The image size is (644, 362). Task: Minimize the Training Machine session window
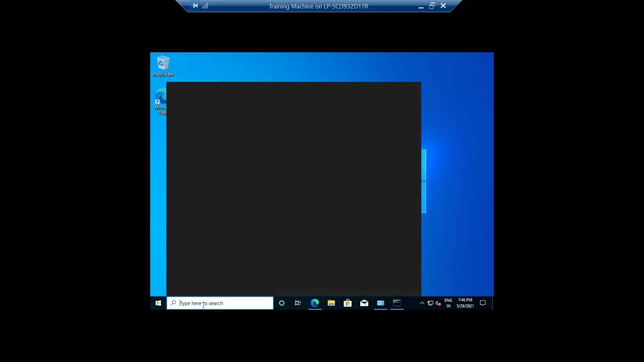[x=421, y=6]
